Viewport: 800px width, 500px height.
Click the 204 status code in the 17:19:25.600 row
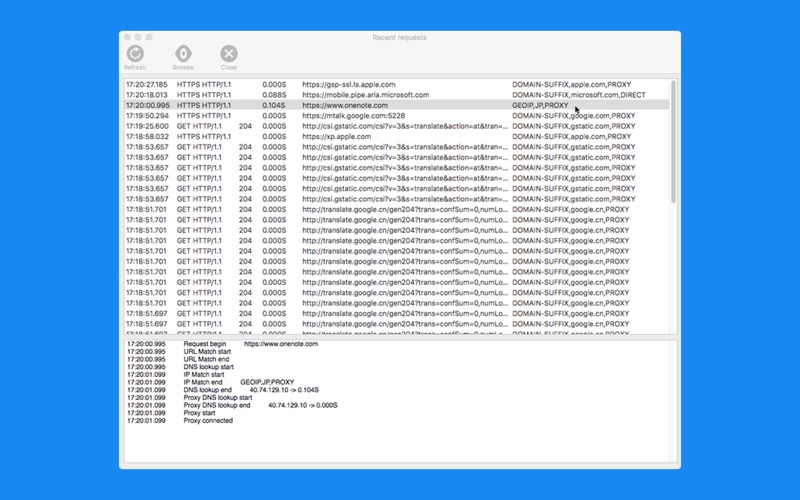(x=245, y=126)
